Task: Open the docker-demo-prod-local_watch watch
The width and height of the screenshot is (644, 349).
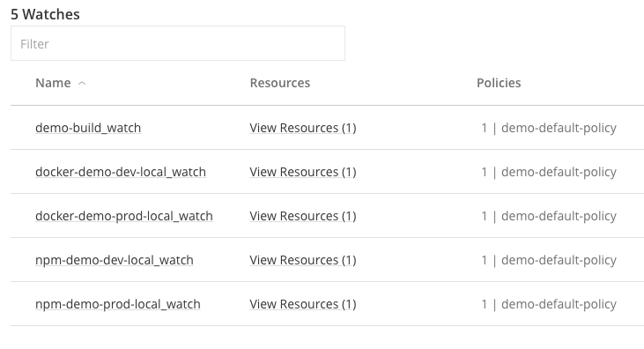Action: [124, 216]
